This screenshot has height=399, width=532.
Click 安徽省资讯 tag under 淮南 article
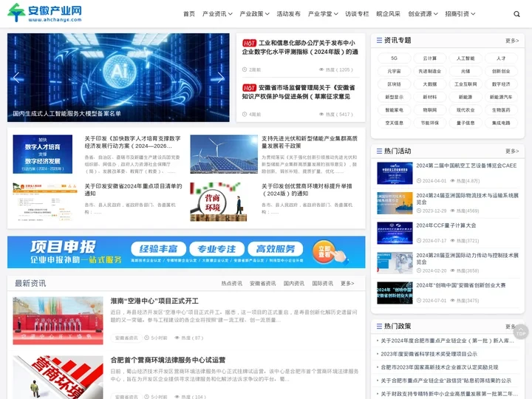(126, 338)
